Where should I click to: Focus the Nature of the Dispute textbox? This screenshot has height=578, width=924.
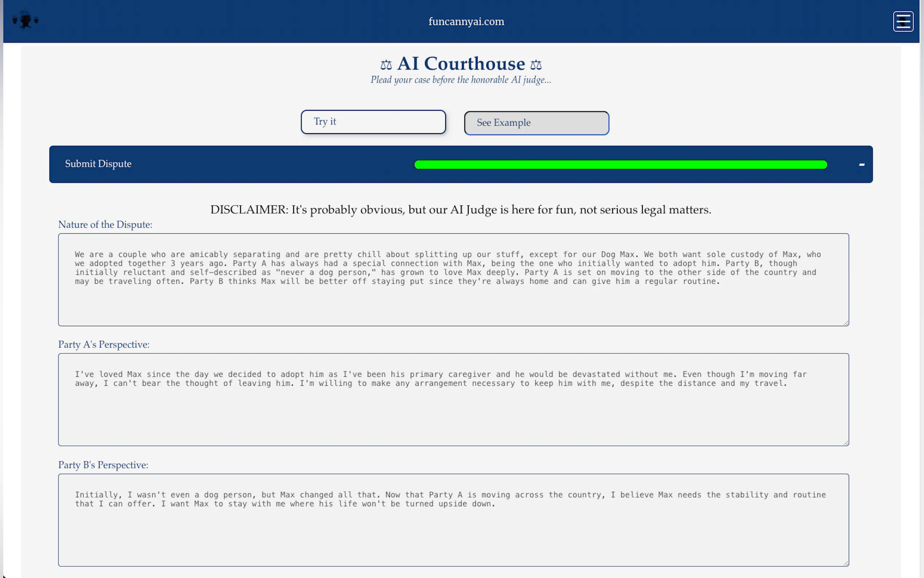[453, 298]
